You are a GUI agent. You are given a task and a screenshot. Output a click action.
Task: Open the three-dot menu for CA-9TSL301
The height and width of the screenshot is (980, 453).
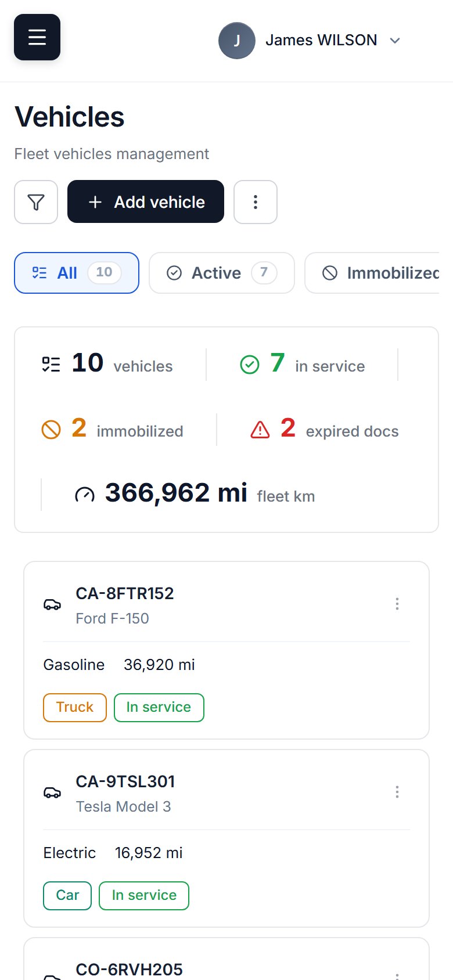(x=397, y=792)
